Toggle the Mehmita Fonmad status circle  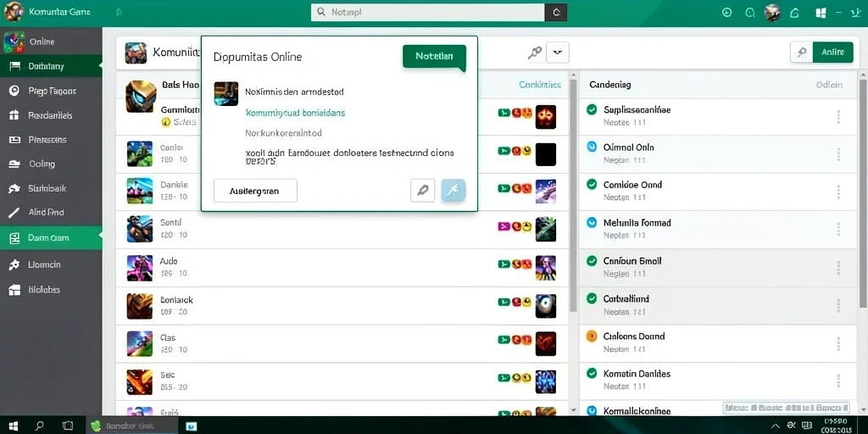coord(592,223)
